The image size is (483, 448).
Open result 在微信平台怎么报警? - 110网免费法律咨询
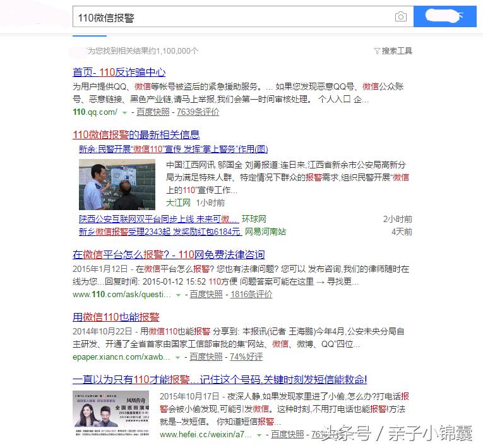(x=169, y=255)
